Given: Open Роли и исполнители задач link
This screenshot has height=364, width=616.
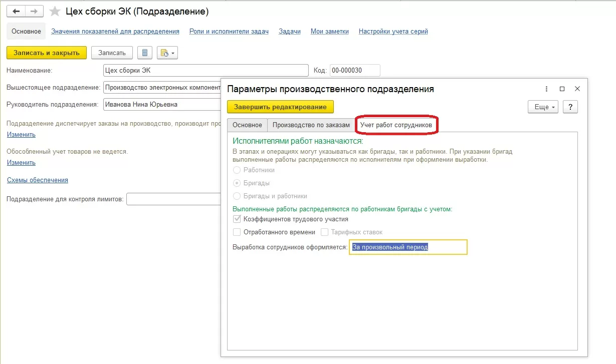Looking at the screenshot, I should [x=229, y=31].
